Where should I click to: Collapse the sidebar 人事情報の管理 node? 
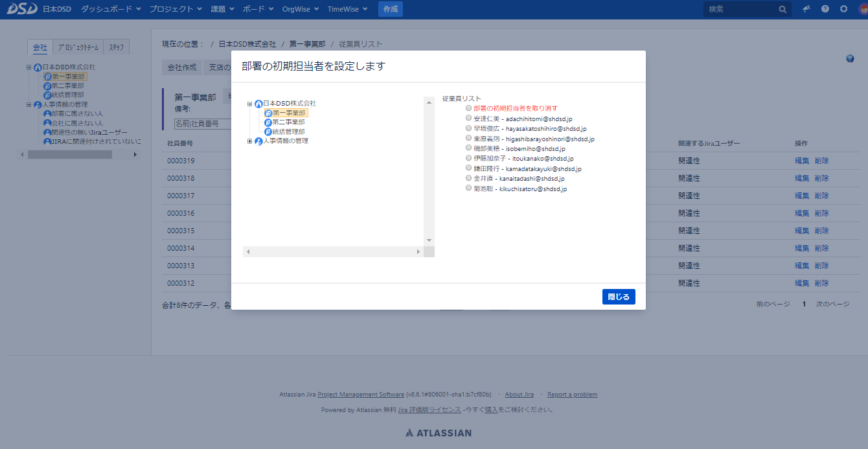(x=29, y=105)
